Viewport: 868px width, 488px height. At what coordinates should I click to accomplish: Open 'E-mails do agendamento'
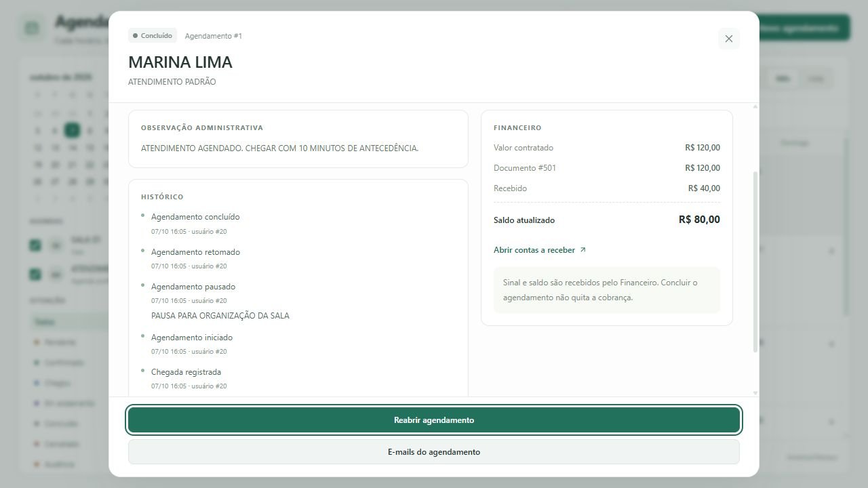[x=434, y=452]
